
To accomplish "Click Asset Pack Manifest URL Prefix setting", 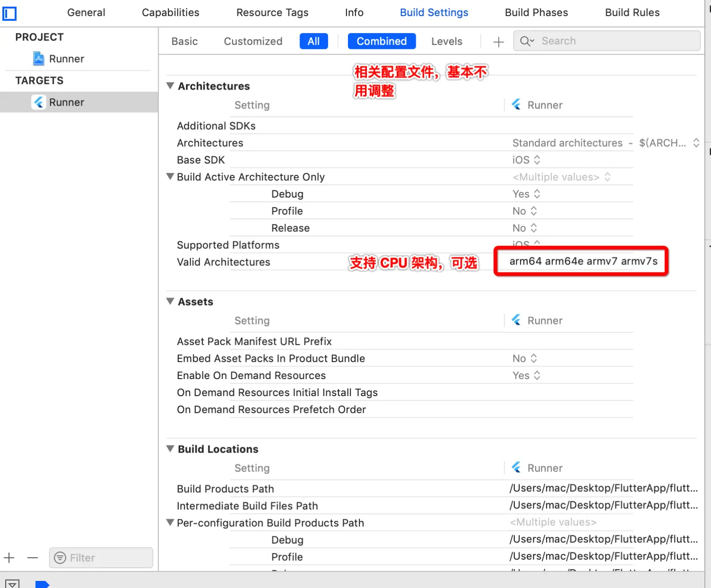I will tap(254, 341).
